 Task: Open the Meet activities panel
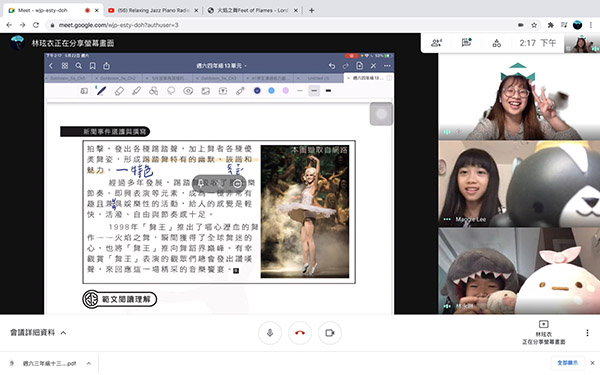[x=497, y=43]
